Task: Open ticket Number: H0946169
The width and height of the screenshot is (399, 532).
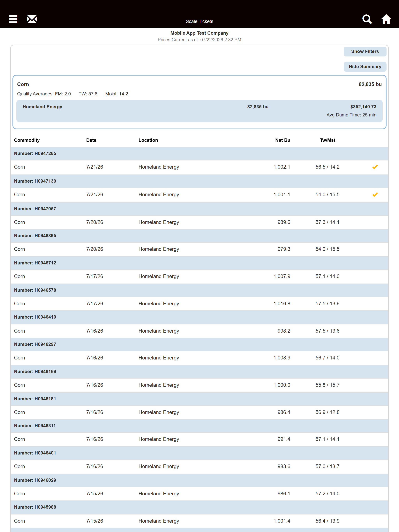Action: click(199, 372)
